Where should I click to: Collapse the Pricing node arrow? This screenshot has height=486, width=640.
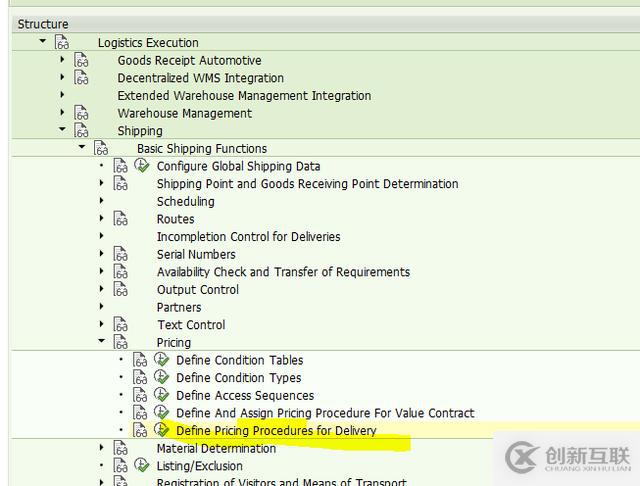[101, 342]
